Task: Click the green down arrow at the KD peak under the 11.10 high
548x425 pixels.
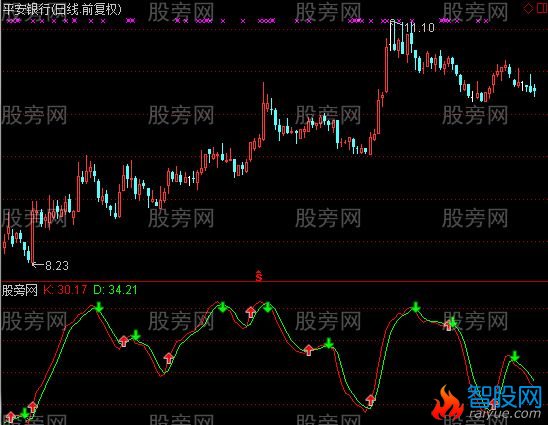Action: click(x=415, y=307)
